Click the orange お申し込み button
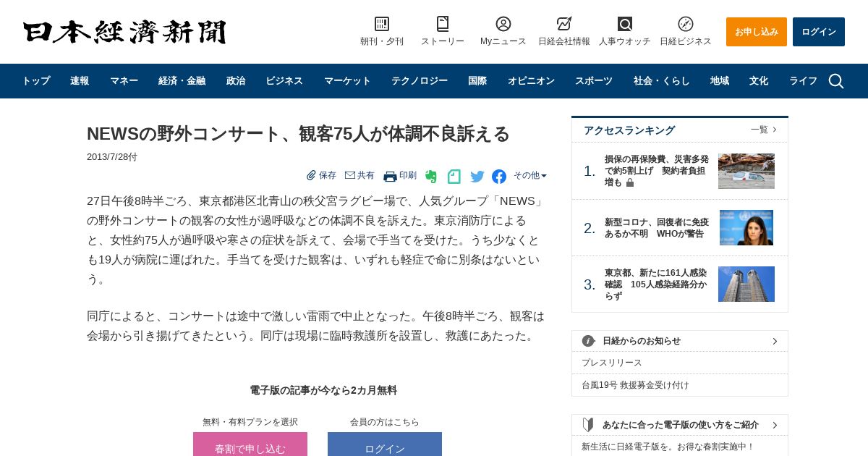Screen dimensions: 868x456 tap(757, 32)
